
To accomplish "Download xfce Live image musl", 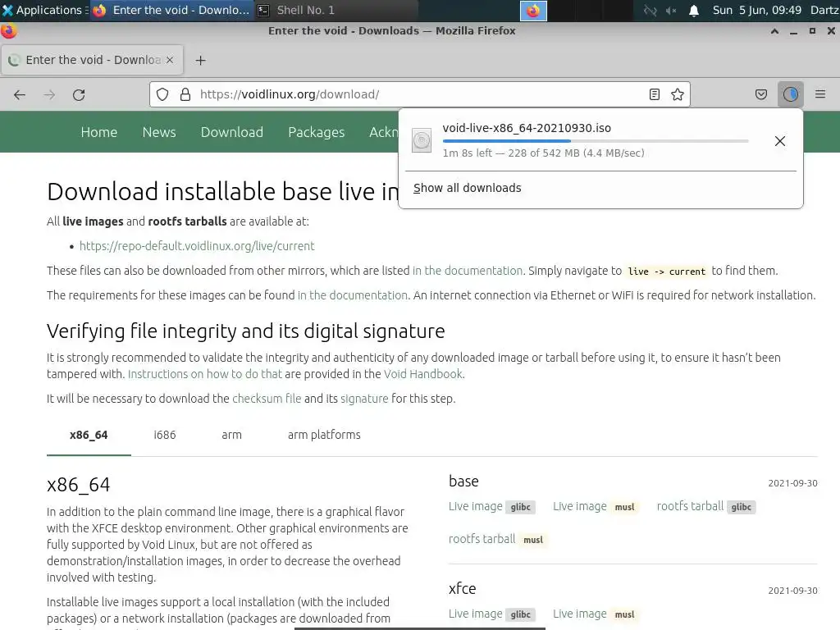I will tap(596, 614).
